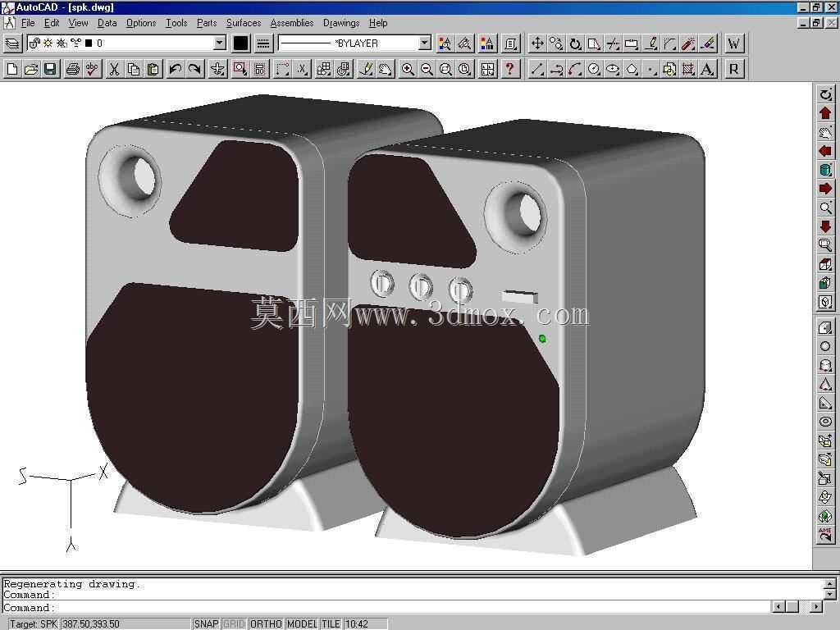Click the Save icon in toolbar

point(50,69)
